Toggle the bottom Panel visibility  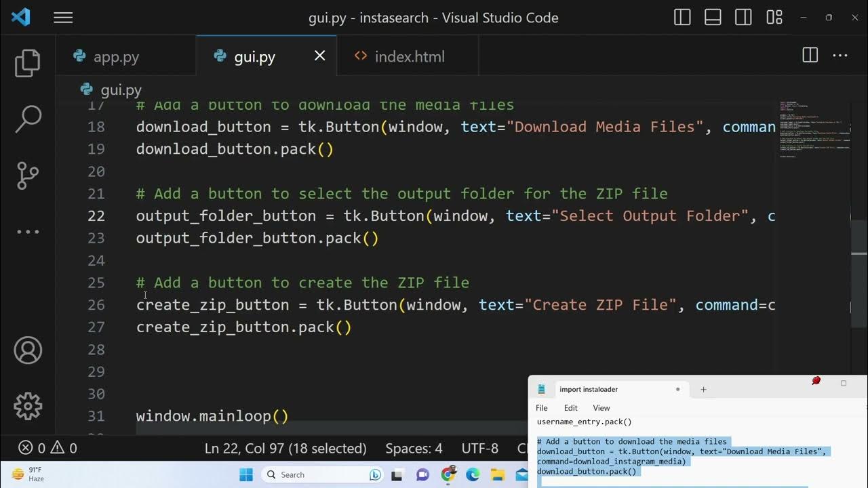(713, 18)
